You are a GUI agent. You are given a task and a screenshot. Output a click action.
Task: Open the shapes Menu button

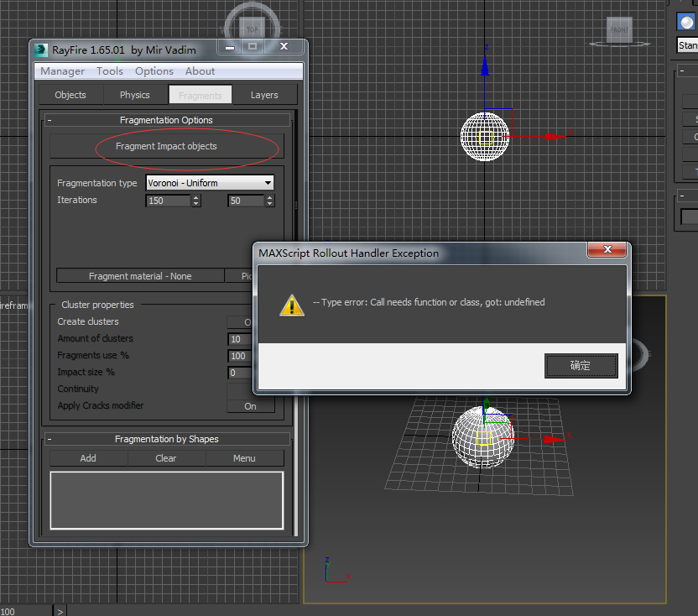[x=244, y=458]
